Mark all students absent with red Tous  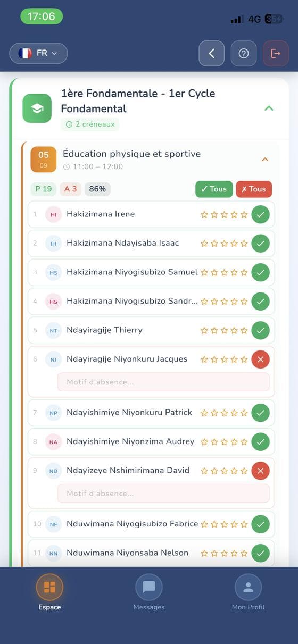(x=254, y=189)
